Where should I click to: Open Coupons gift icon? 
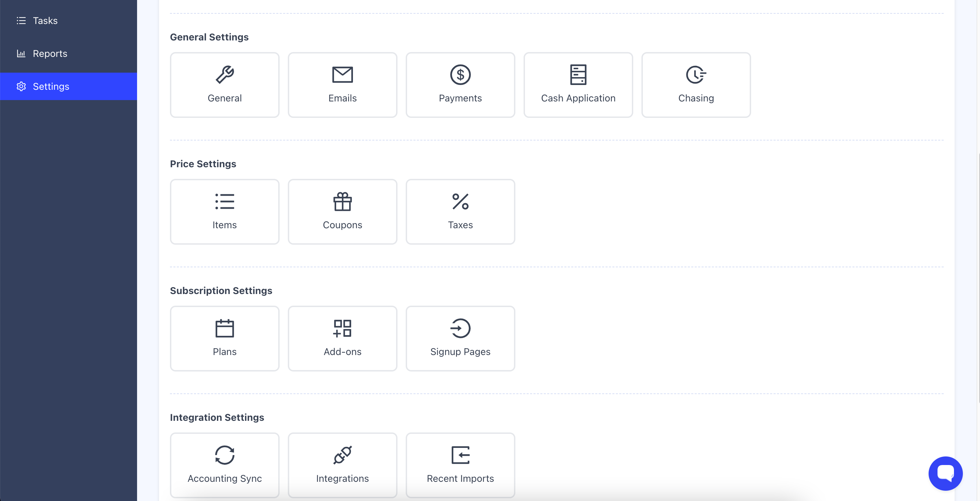coord(342,201)
